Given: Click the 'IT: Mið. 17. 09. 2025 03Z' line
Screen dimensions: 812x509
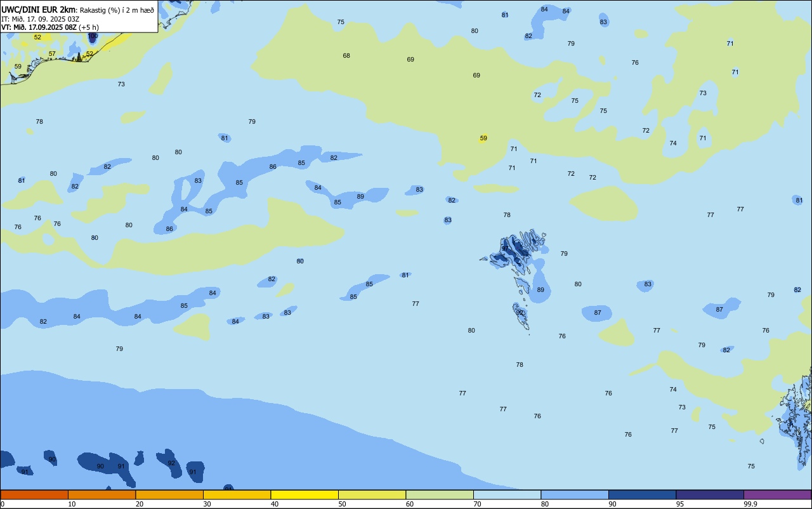Looking at the screenshot, I should (40, 19).
